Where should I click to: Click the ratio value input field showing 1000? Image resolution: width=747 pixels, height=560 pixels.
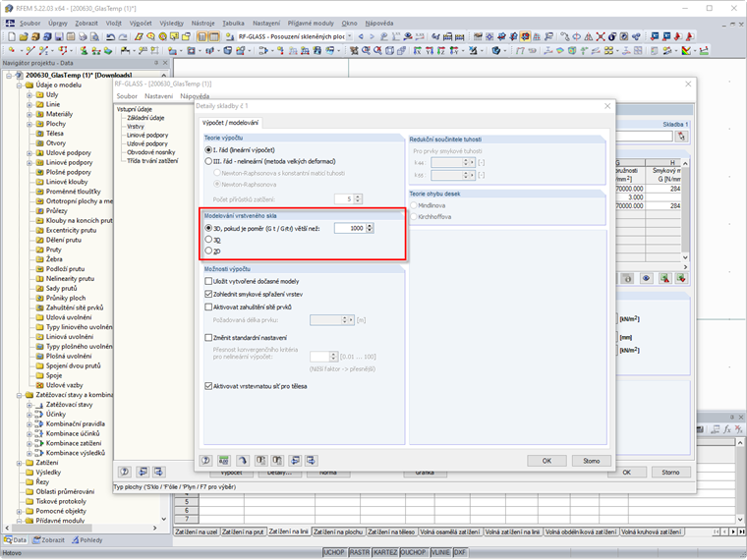pyautogui.click(x=350, y=229)
